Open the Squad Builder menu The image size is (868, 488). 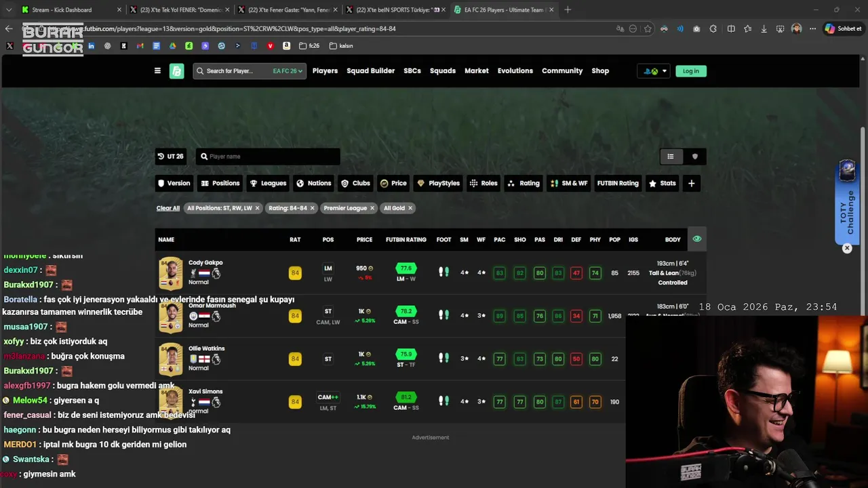coord(370,71)
